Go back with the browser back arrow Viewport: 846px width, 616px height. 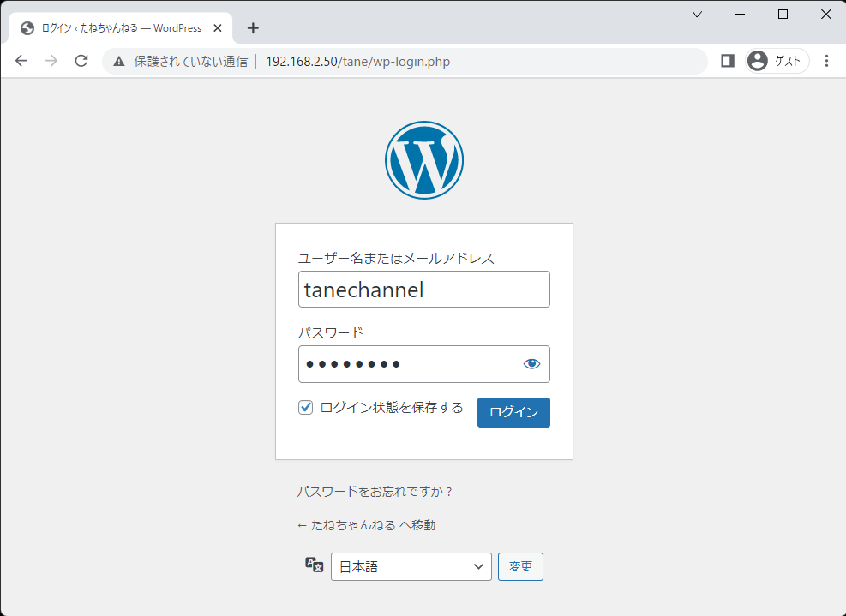[21, 61]
